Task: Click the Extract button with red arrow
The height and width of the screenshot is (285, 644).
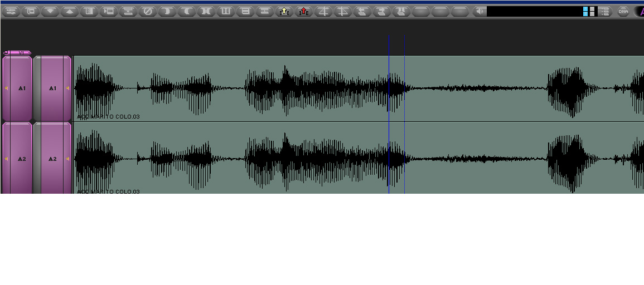Action: pyautogui.click(x=304, y=11)
